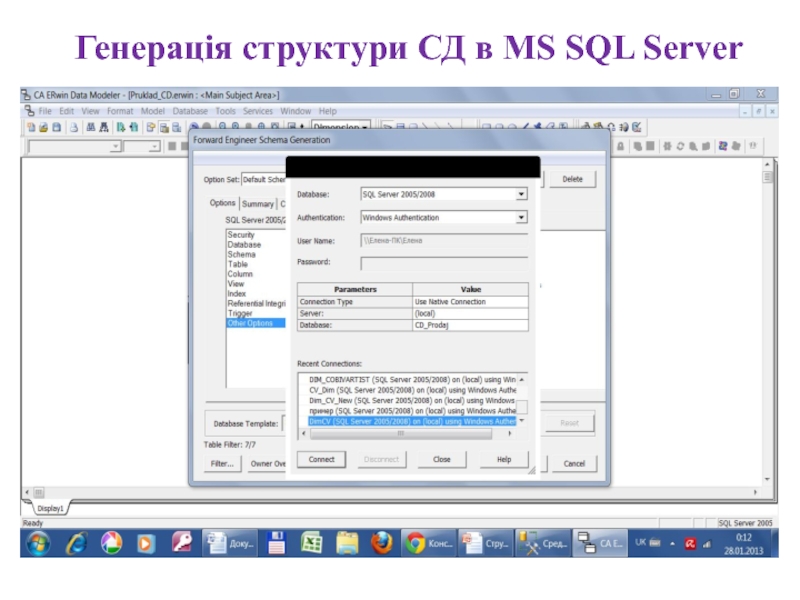Open Internet Explorer from the taskbar
This screenshot has height=600, width=800.
click(76, 543)
